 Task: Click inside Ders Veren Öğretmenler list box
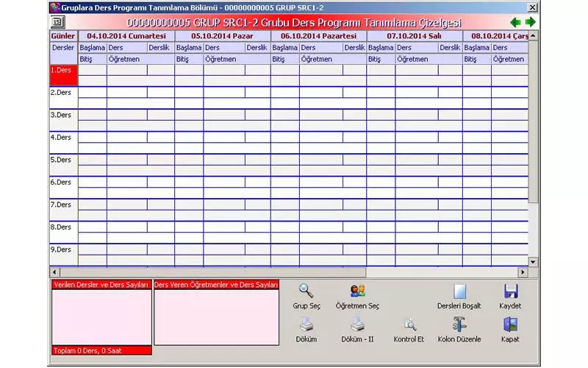(x=216, y=317)
